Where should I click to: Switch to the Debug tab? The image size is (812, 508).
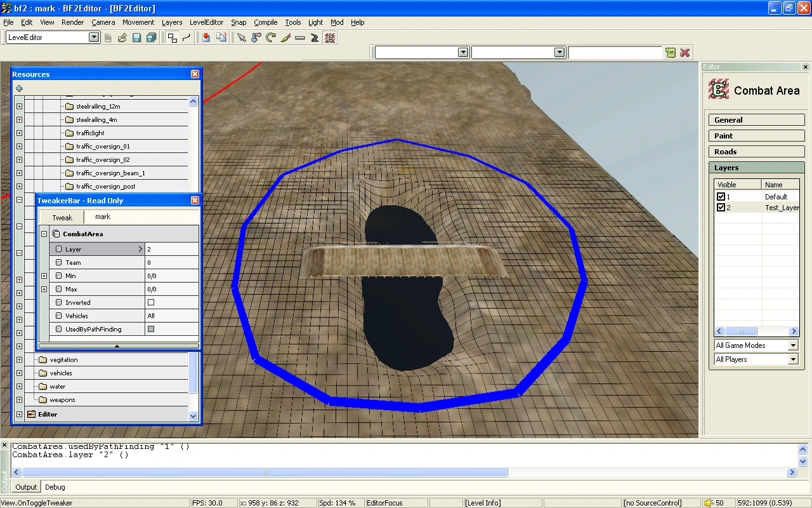point(55,487)
